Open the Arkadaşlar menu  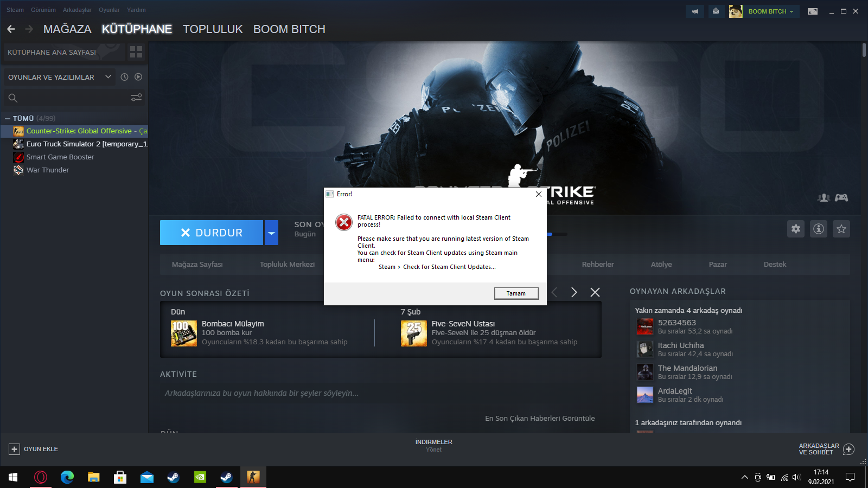pyautogui.click(x=77, y=10)
